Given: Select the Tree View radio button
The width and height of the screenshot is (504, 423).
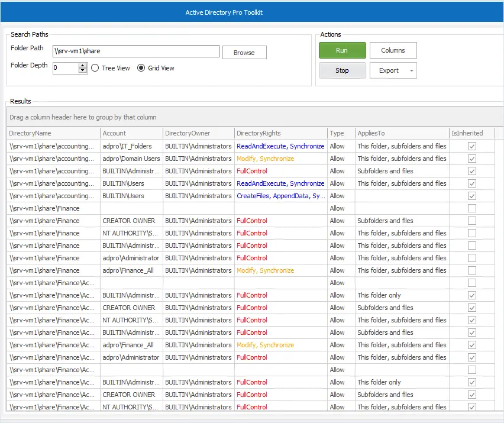Looking at the screenshot, I should (95, 68).
